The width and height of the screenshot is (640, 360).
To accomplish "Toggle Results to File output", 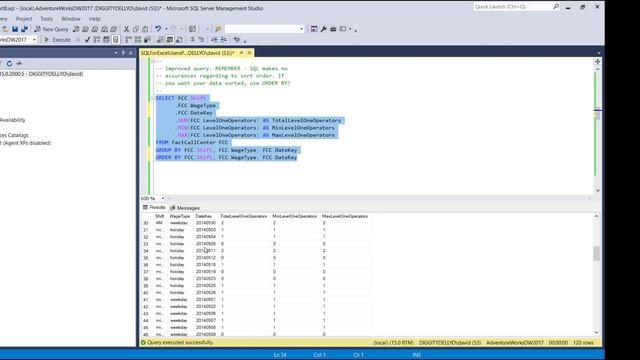I will [179, 40].
